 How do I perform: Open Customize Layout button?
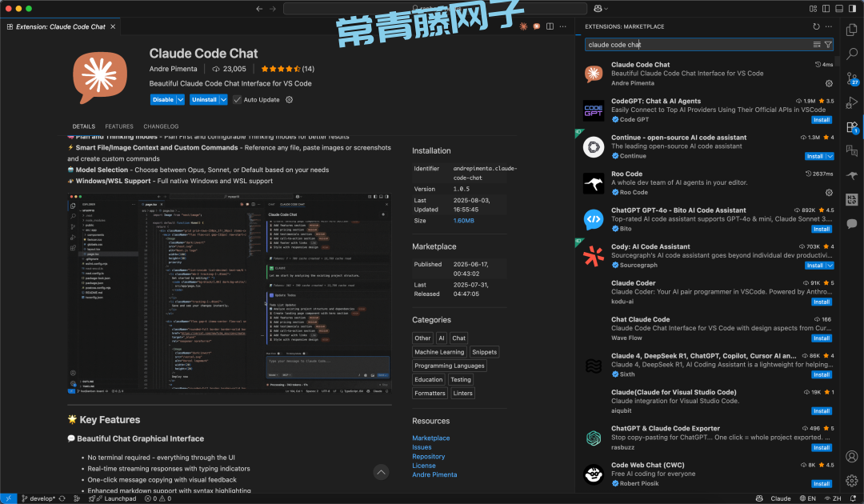point(814,9)
